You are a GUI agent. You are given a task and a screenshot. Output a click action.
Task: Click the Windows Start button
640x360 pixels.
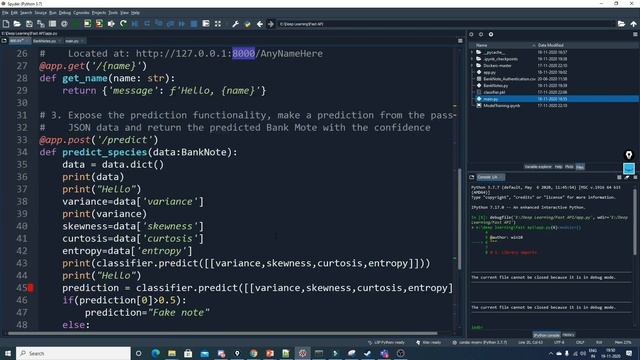click(x=8, y=353)
